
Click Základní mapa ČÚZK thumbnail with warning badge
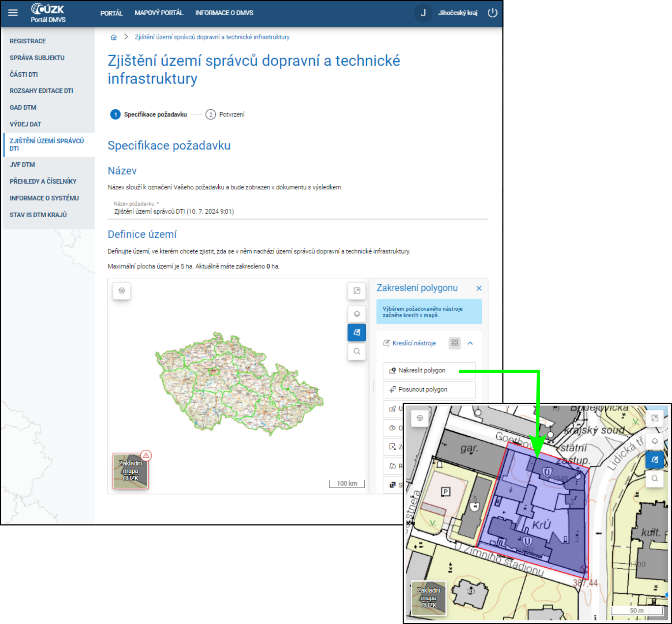coord(130,471)
